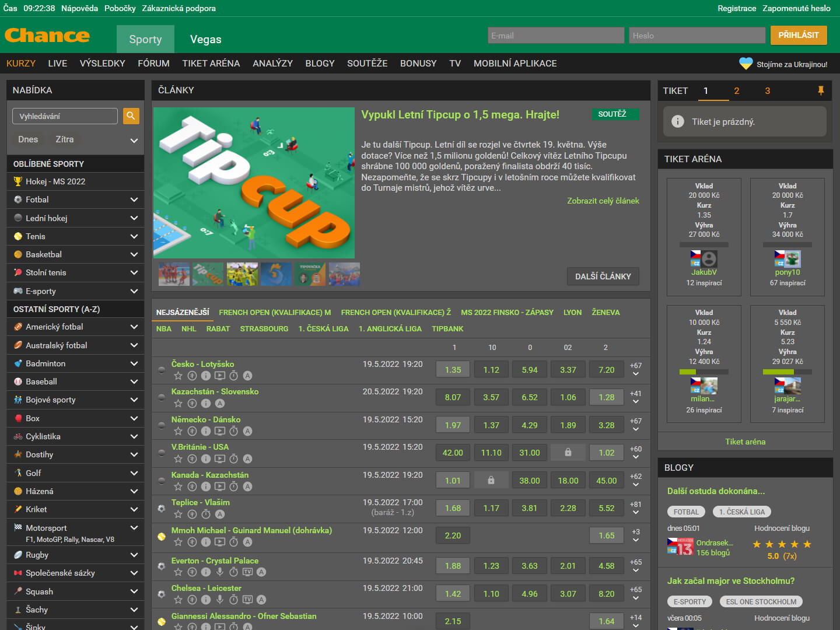Open the Tipcup article main image
The height and width of the screenshot is (630, 840).
pos(254,183)
